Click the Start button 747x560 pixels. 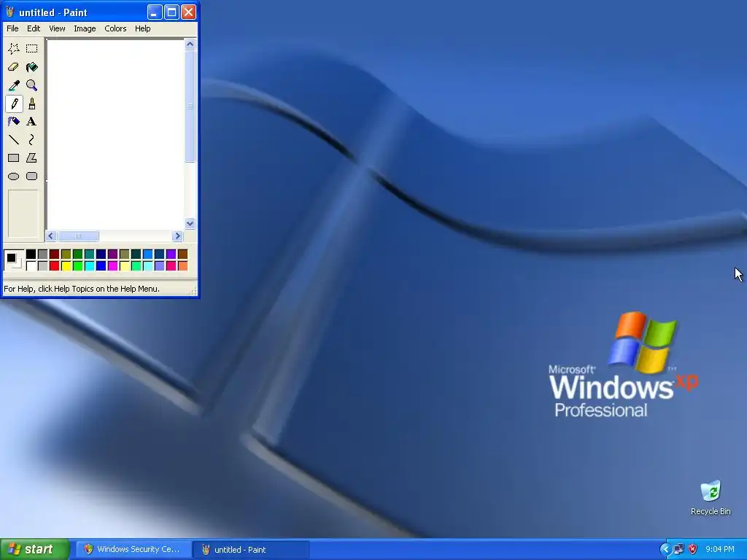(35, 550)
